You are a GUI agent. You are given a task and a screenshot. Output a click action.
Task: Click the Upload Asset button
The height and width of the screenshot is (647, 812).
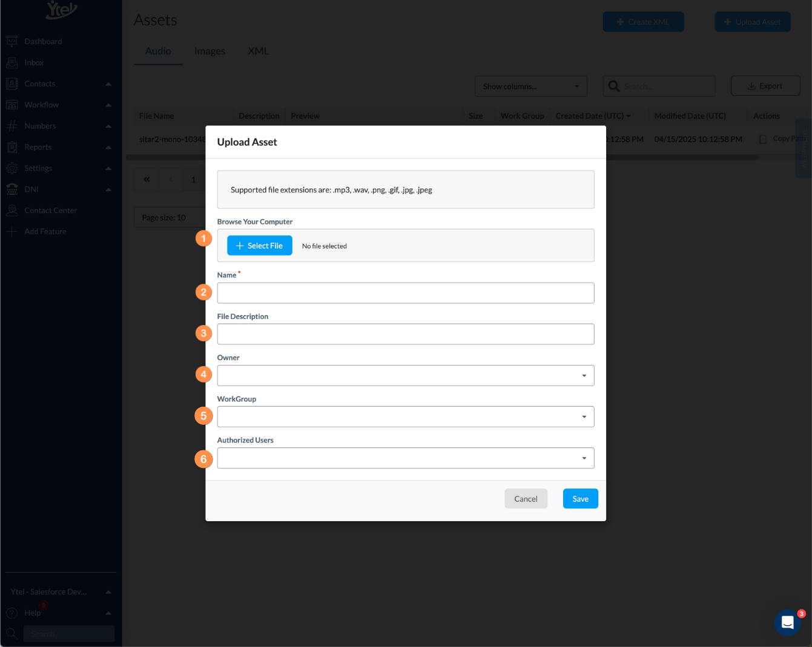[753, 22]
